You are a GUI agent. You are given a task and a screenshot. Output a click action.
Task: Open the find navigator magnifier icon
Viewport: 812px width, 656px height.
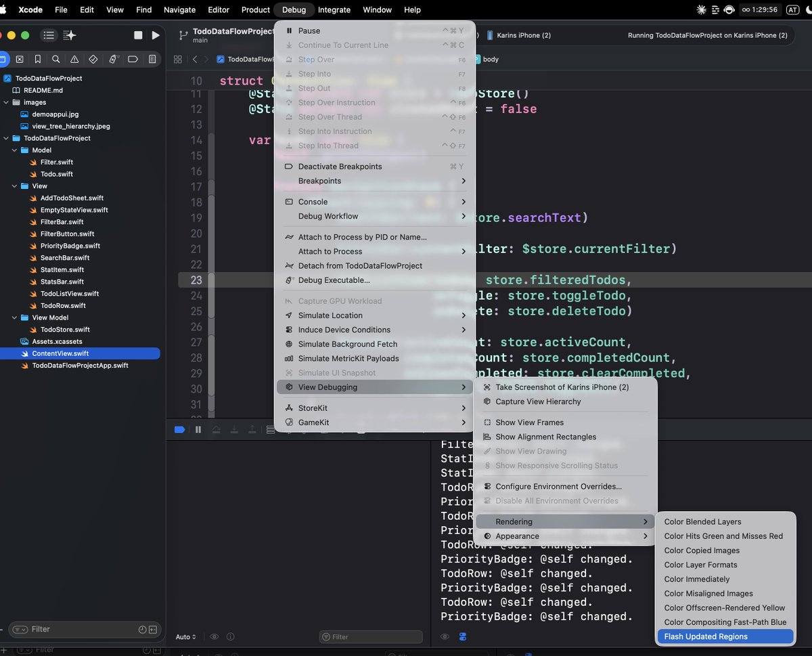click(x=56, y=60)
